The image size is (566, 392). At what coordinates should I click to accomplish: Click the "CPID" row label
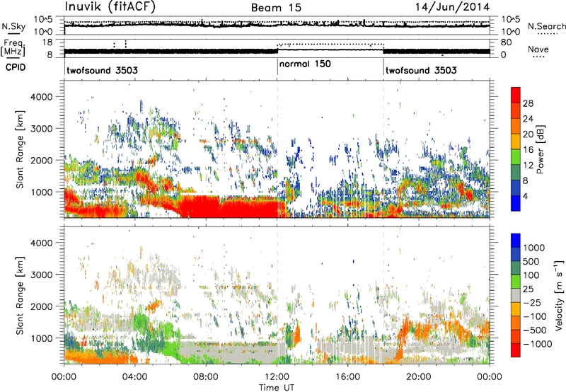coord(16,67)
